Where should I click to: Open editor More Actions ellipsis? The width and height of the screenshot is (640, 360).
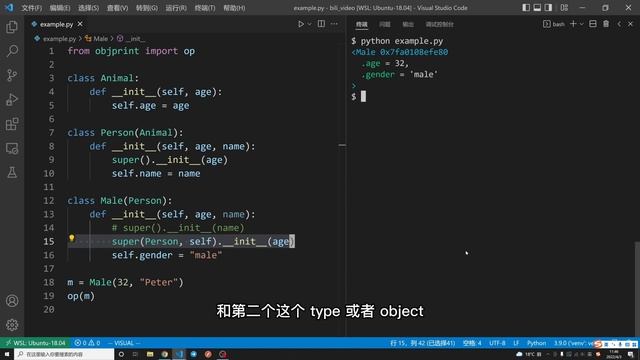pyautogui.click(x=334, y=24)
